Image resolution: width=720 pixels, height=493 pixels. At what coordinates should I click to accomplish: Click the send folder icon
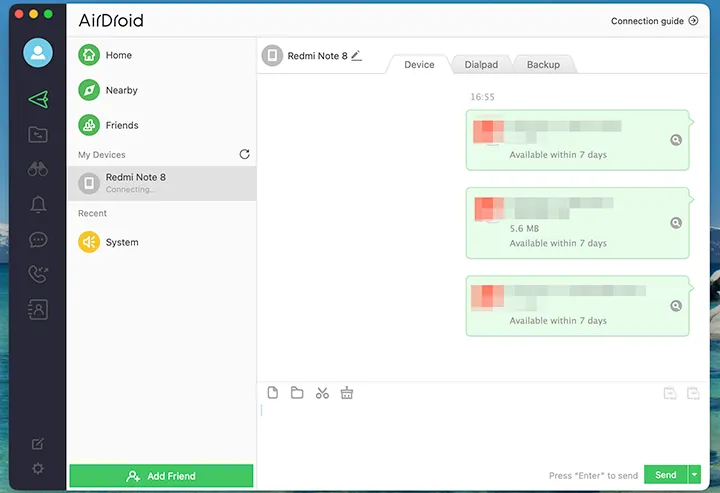tap(297, 393)
